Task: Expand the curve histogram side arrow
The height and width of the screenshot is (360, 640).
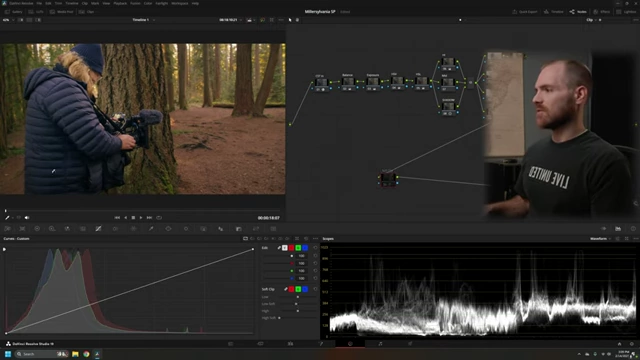Action: point(4,249)
